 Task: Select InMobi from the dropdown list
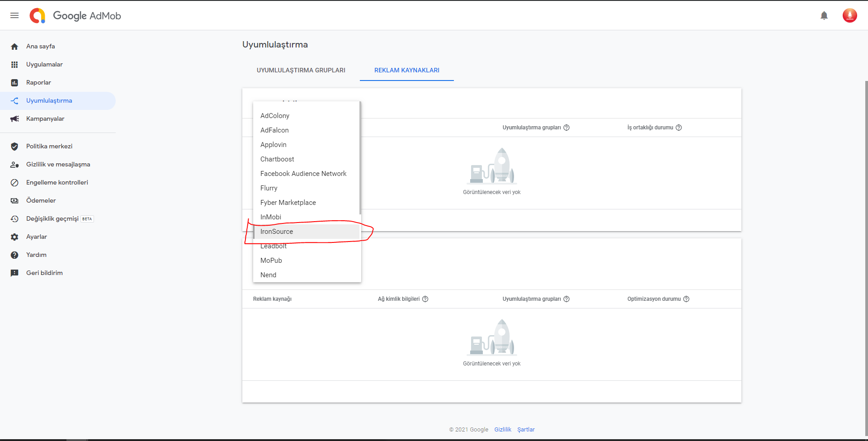pos(307,217)
